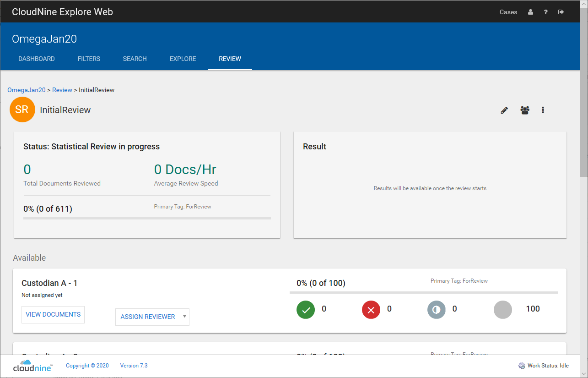Viewport: 588px width, 378px height.
Task: Click View Documents for Custodian A - 1
Action: tap(53, 315)
